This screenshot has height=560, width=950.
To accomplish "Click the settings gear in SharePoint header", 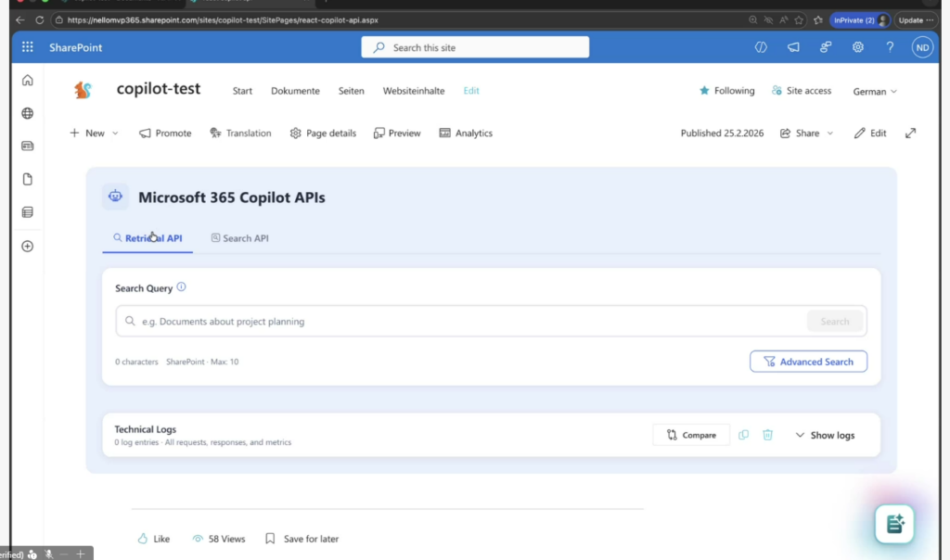I will coord(857,47).
